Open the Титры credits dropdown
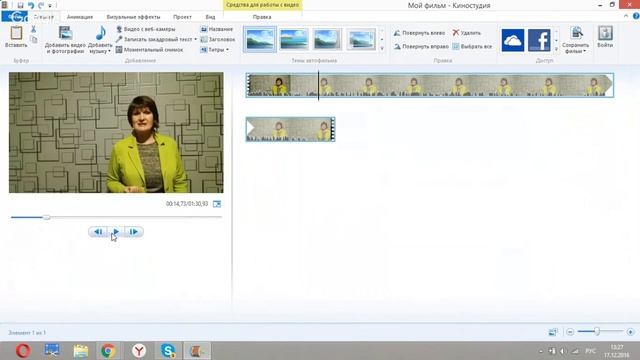The height and width of the screenshot is (360, 640). coord(215,49)
